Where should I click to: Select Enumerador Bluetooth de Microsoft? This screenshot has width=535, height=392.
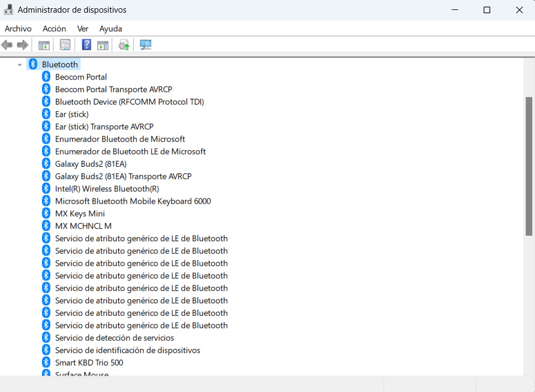pyautogui.click(x=120, y=139)
